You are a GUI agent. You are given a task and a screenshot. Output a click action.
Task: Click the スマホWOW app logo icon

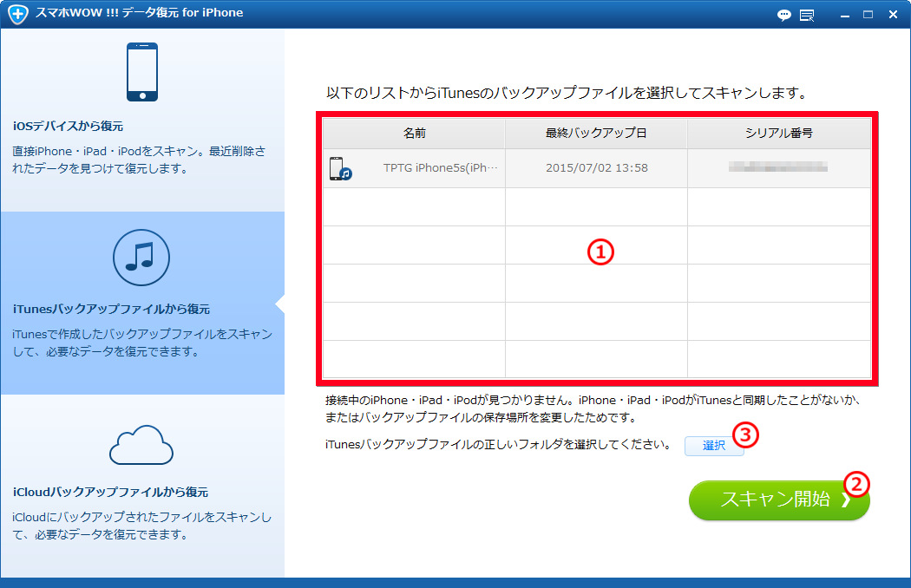(16, 14)
